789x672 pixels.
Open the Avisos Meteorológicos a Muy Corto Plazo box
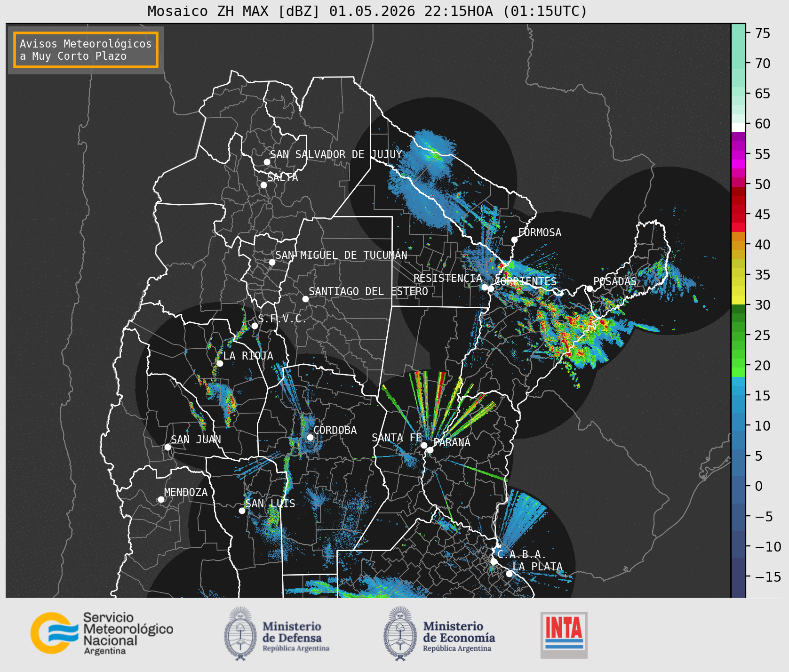[86, 50]
